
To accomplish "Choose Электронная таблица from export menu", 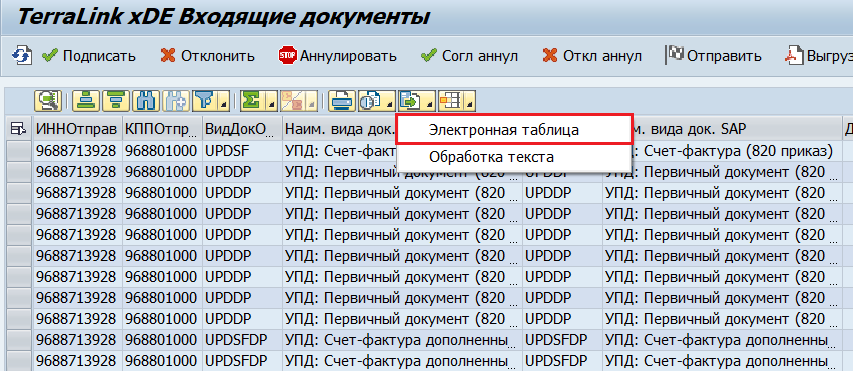I will point(514,129).
